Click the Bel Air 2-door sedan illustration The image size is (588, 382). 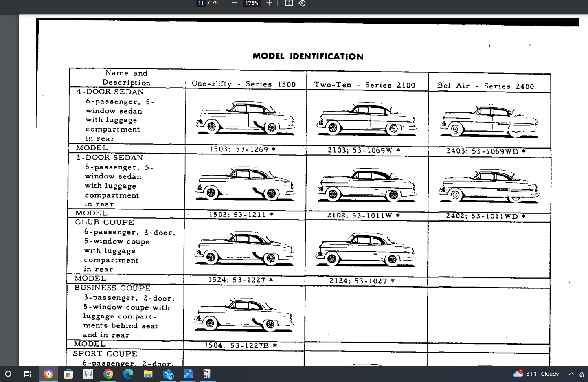(x=489, y=186)
